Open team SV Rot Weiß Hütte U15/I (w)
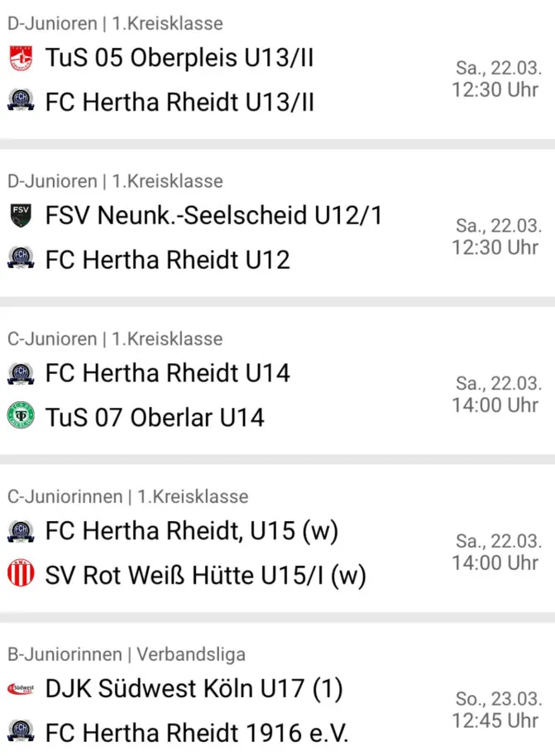555x756 pixels. pos(205,575)
